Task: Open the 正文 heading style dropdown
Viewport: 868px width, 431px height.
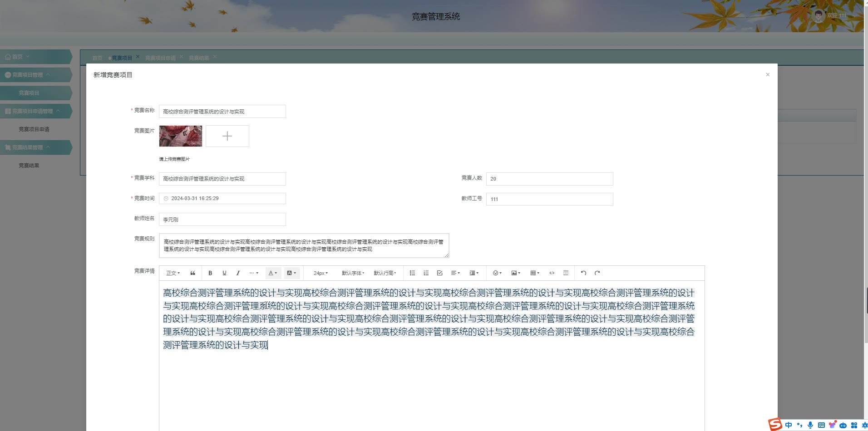Action: coord(173,273)
